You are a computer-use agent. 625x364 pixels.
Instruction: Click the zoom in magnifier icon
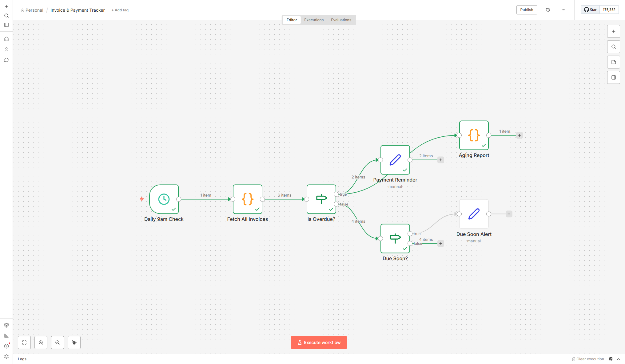click(x=41, y=342)
